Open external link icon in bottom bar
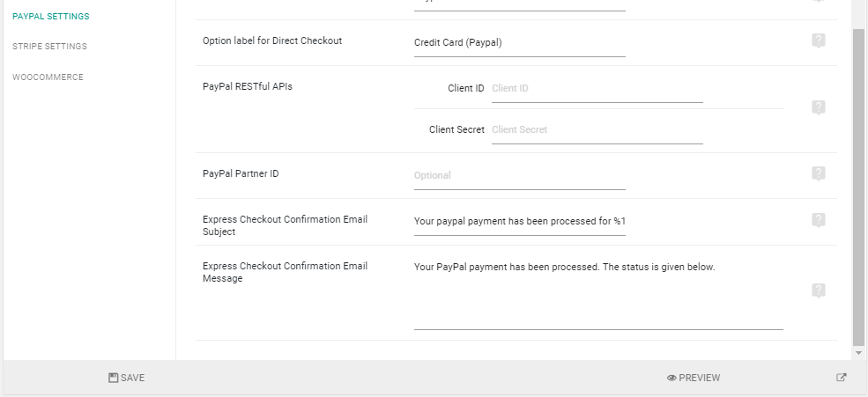 point(841,378)
